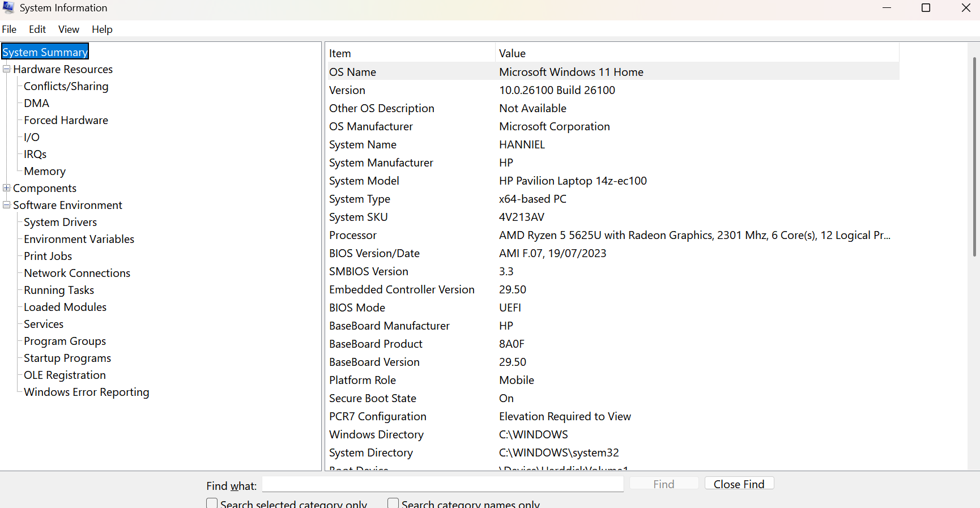
Task: Click the HANNIEL value
Action: 522,144
